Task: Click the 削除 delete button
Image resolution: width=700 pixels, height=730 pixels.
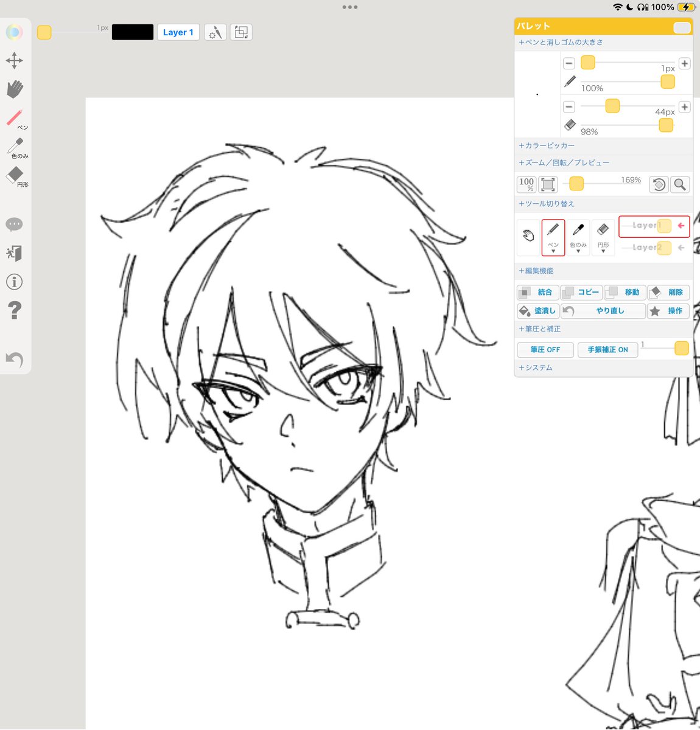Action: [x=668, y=292]
